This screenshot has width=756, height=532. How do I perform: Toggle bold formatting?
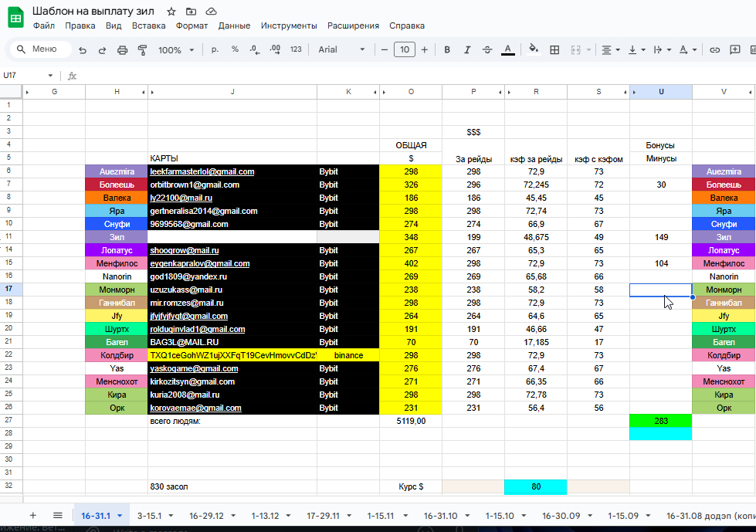point(447,49)
